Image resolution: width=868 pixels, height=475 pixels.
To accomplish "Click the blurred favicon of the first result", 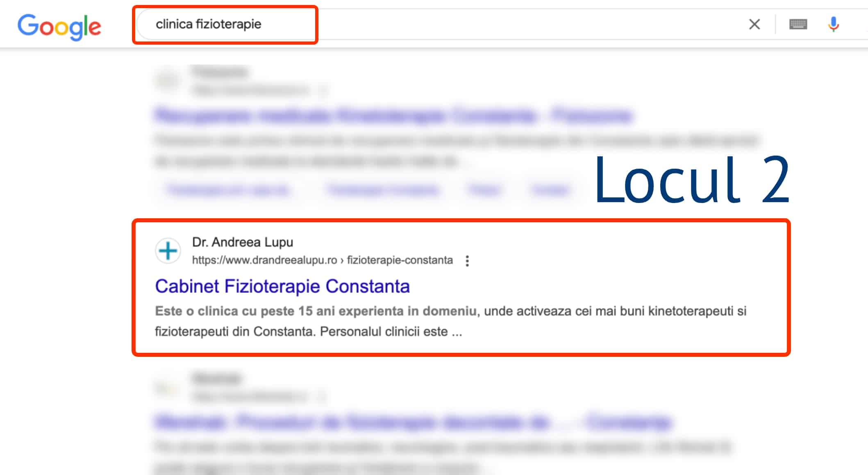I will tap(168, 80).
